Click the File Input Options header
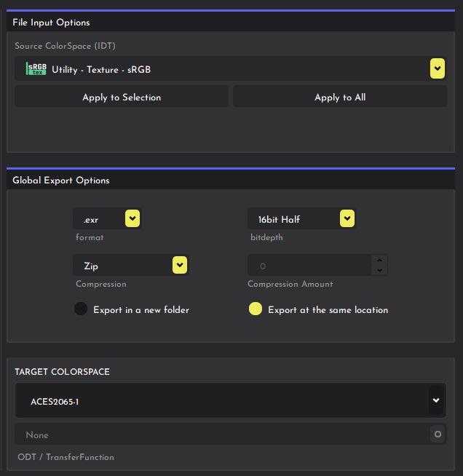 point(51,23)
